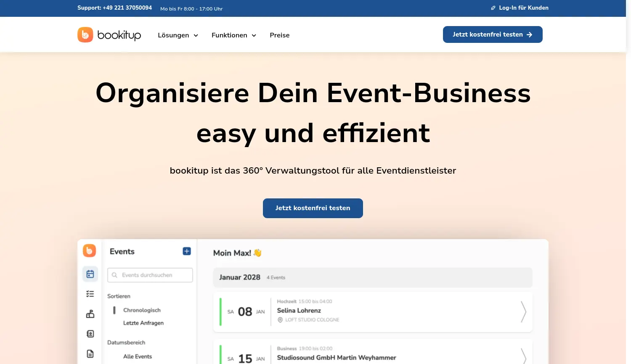Click the bookitup logo in the header

(109, 35)
